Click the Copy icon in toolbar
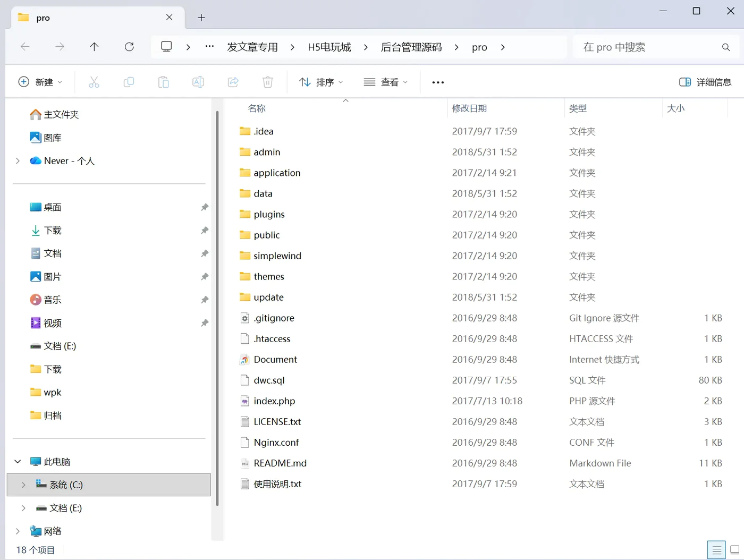The width and height of the screenshot is (744, 560). [129, 82]
